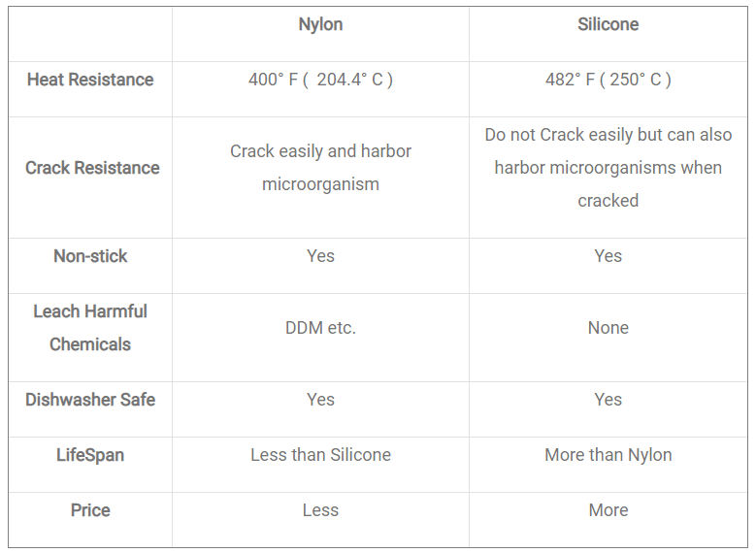Viewport: 756px width, 553px height.
Task: Select the Non-stick row label
Action: coord(90,256)
